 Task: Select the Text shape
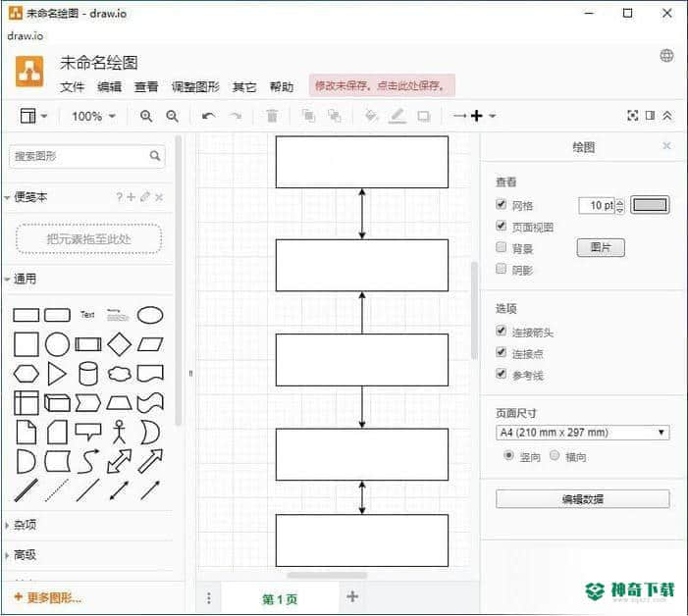87,315
